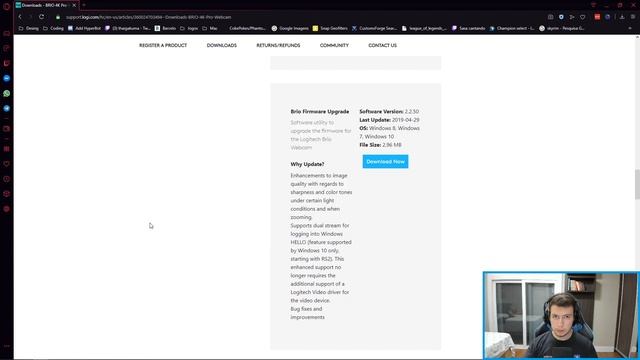Click the blue round extension icon

[608, 17]
